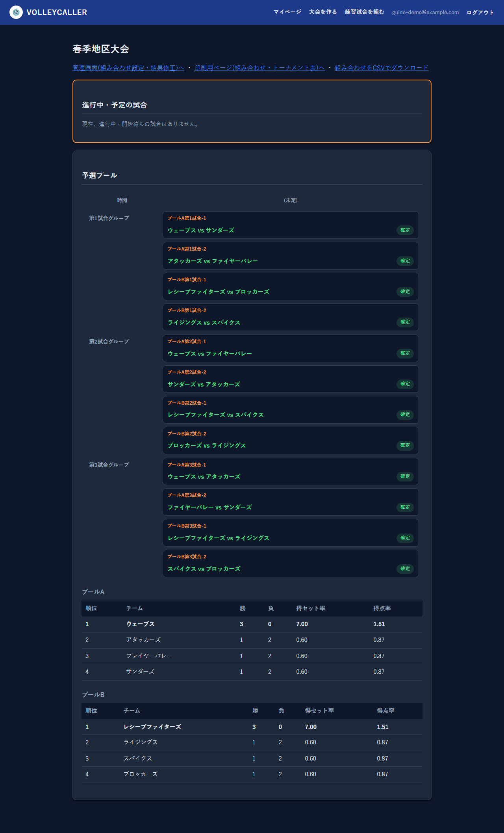This screenshot has width=504, height=833.
Task: Click the プールB第2試合-1 match label
Action: click(x=187, y=403)
